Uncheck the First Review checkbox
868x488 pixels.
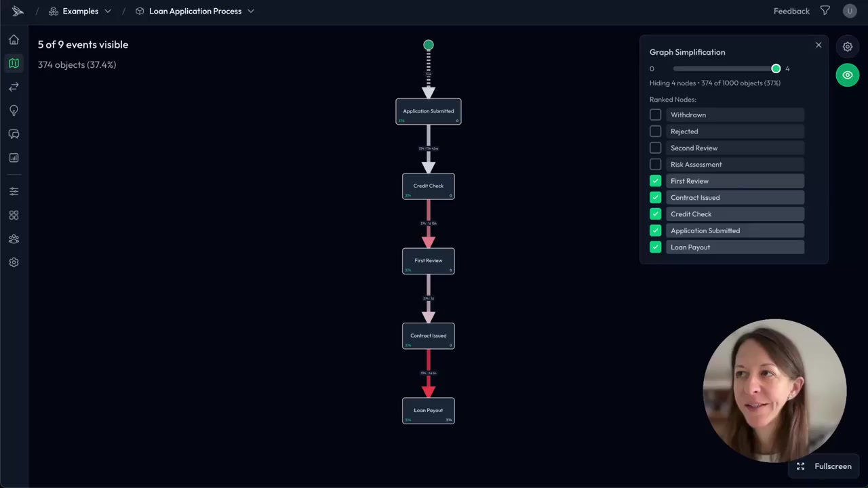tap(655, 181)
